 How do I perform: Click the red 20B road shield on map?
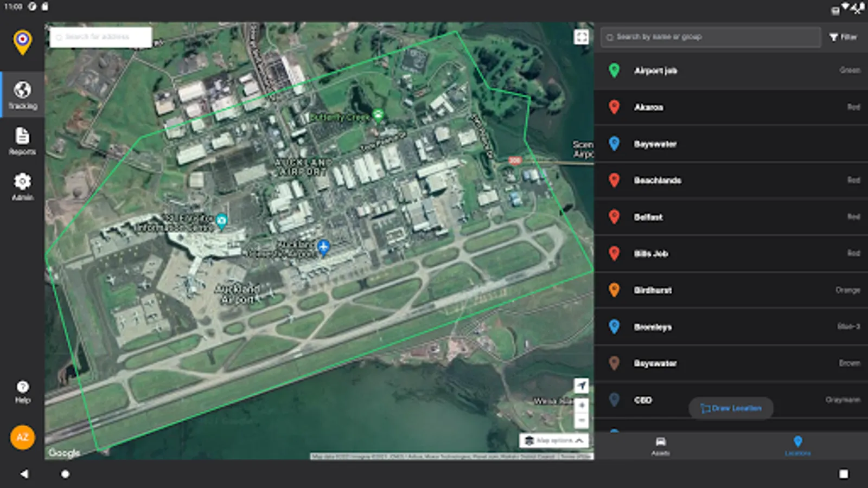(x=515, y=160)
